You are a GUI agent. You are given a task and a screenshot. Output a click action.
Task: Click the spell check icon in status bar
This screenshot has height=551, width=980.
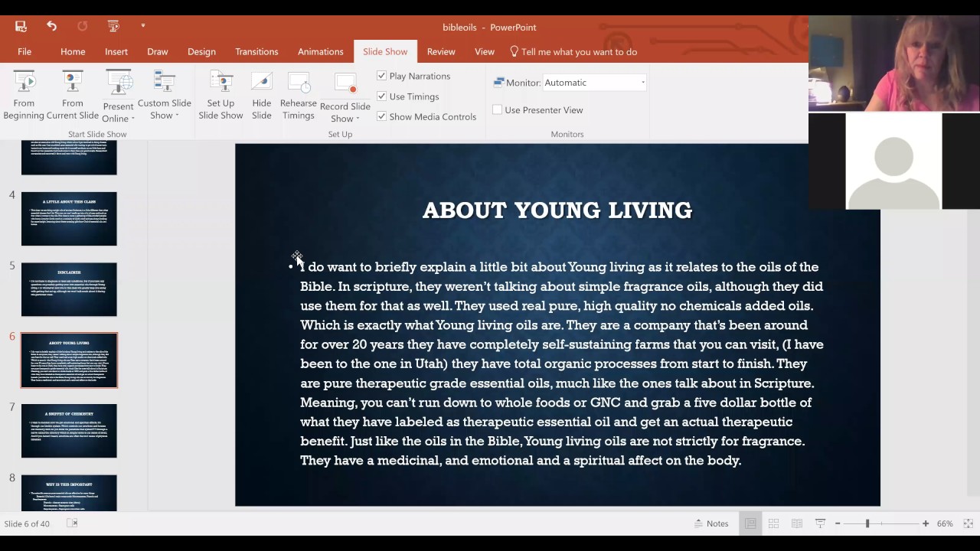72,523
